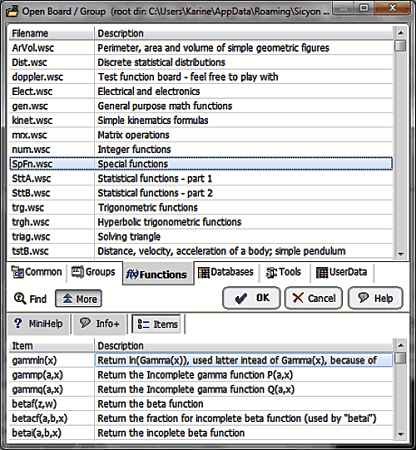Toggle the More button

click(x=79, y=298)
